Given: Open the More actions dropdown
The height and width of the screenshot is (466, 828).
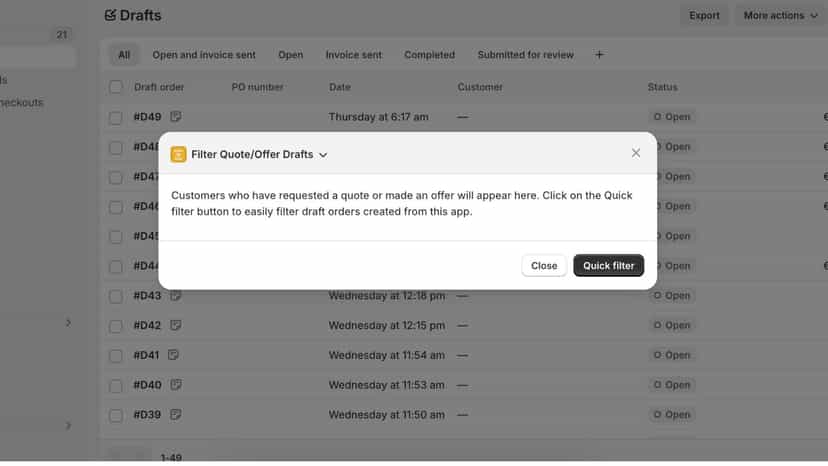Looking at the screenshot, I should (780, 16).
